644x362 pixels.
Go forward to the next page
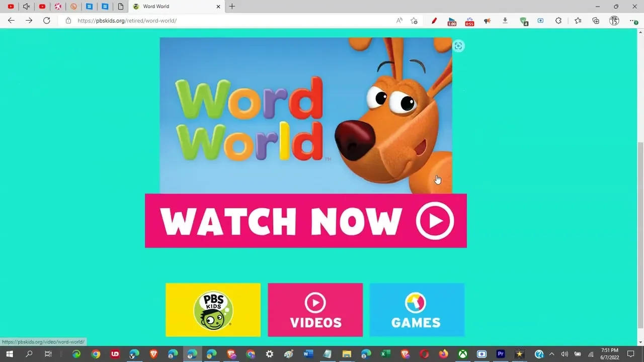click(x=29, y=21)
